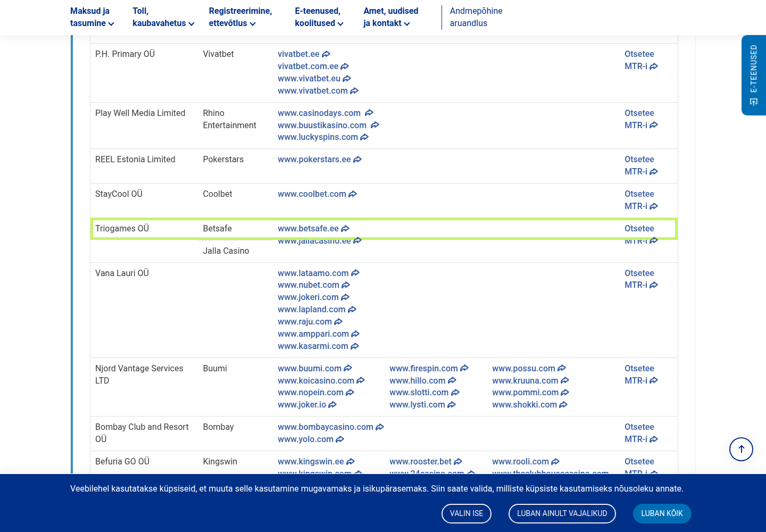Open the www.casinodays.com link
Image resolution: width=766 pixels, height=532 pixels.
point(325,113)
